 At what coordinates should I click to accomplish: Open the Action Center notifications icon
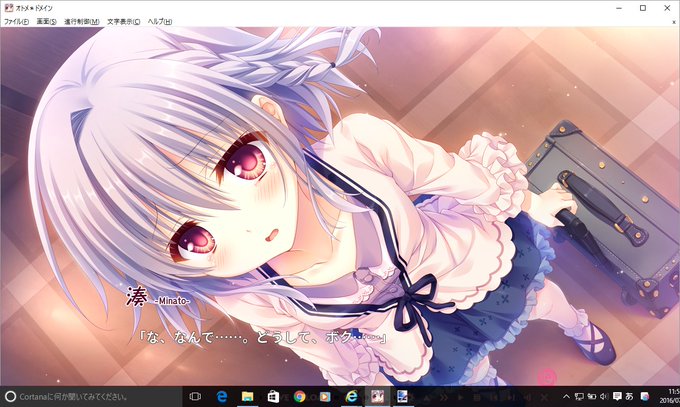click(617, 396)
